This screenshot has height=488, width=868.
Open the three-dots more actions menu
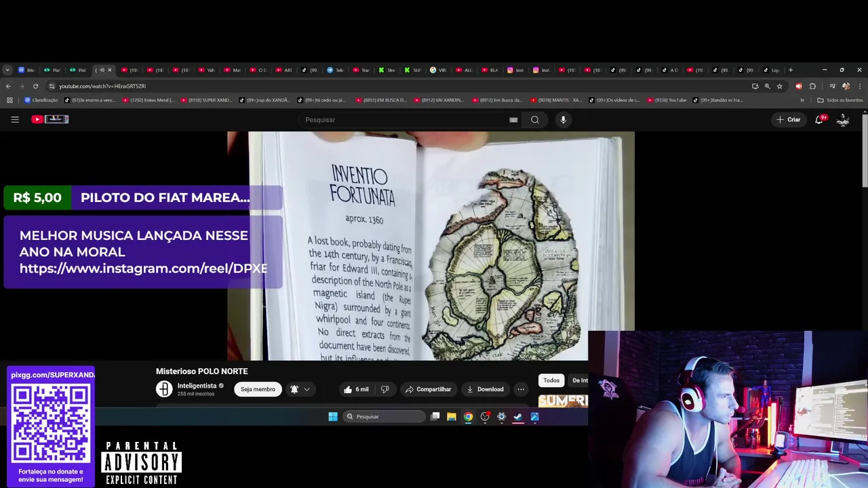pyautogui.click(x=521, y=389)
